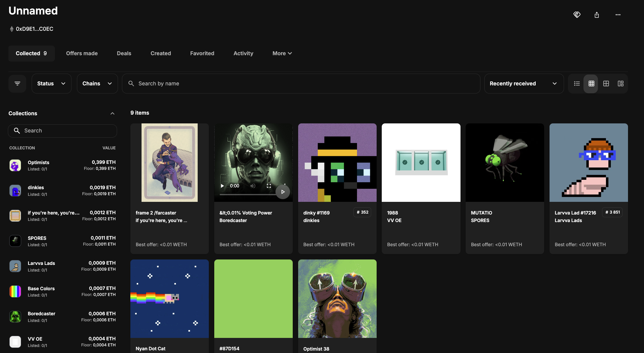The image size is (644, 353).
Task: Open the #87D154 green color NFT
Action: 253,299
